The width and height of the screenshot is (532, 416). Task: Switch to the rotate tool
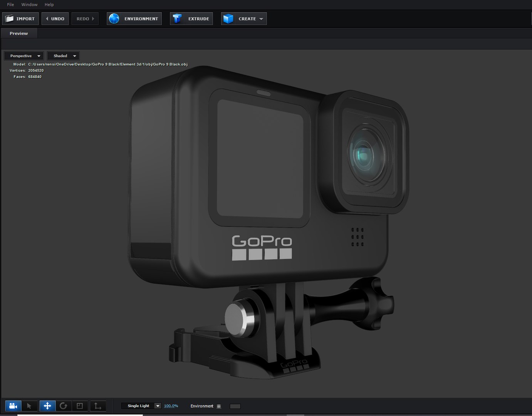point(64,406)
